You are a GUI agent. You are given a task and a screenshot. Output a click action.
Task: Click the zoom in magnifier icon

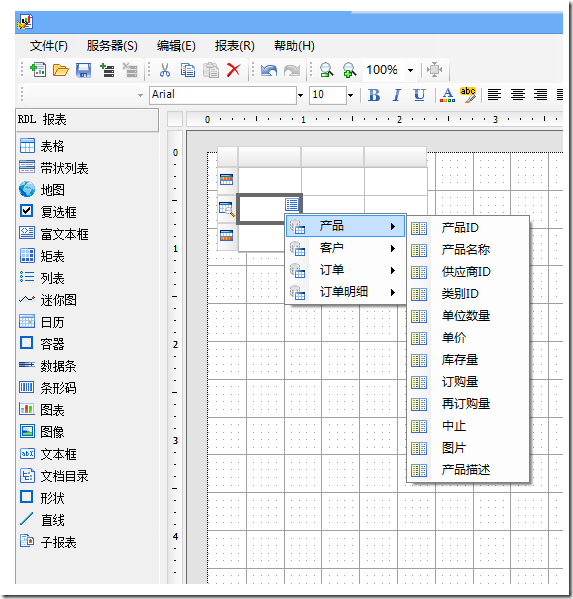350,70
